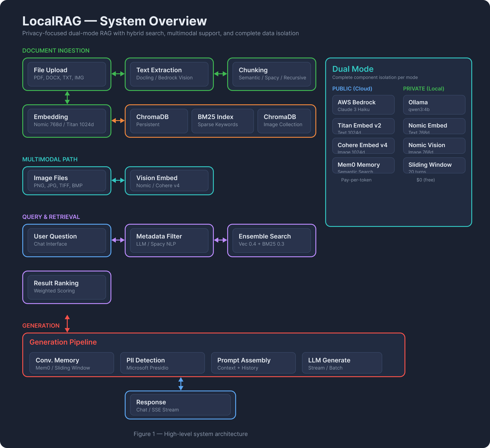The image size is (490, 448).
Task: Click the PII Detection card
Action: [163, 363]
